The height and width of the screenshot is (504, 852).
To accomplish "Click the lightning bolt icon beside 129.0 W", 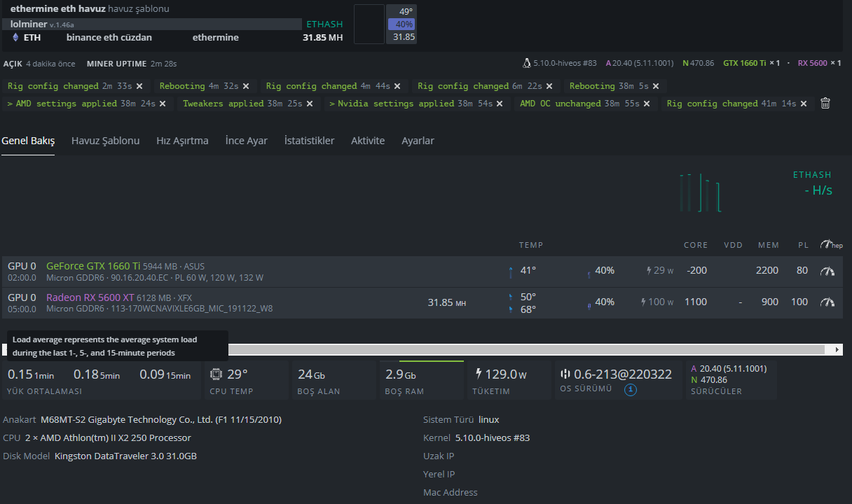I will (479, 374).
